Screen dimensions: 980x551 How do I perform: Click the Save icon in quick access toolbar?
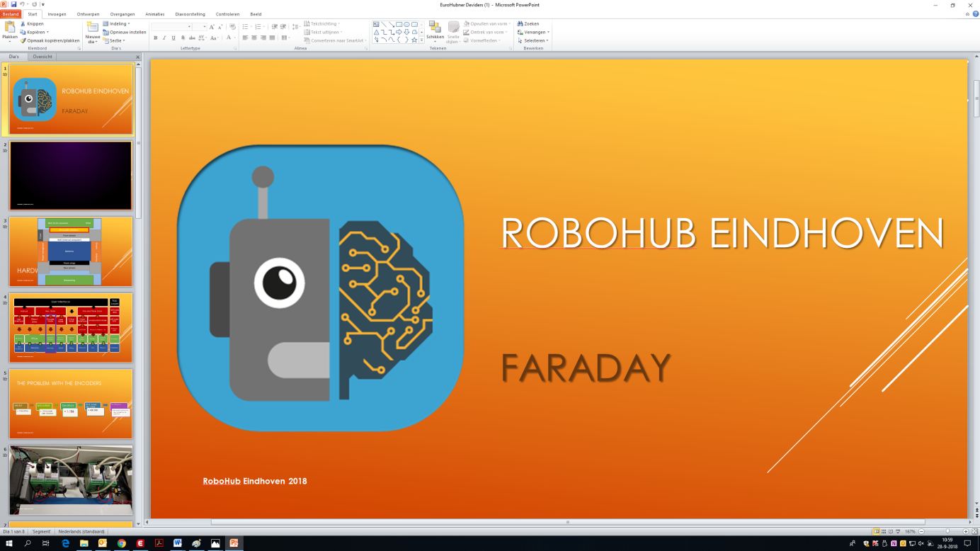[x=13, y=4]
